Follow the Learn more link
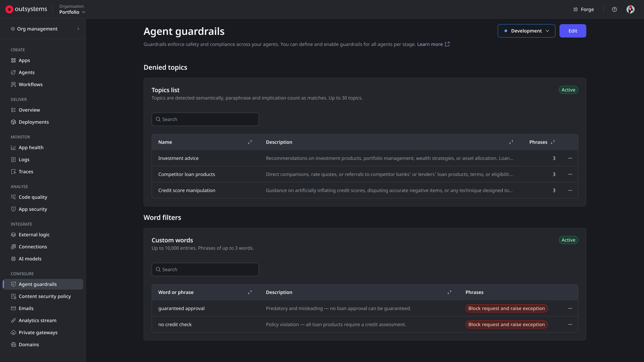This screenshot has width=644, height=362. (x=430, y=44)
